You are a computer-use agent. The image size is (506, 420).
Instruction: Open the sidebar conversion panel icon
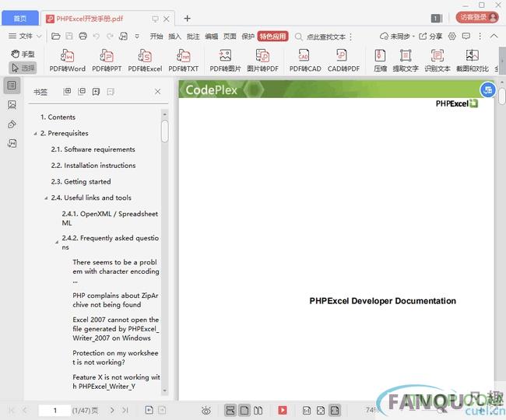click(12, 143)
